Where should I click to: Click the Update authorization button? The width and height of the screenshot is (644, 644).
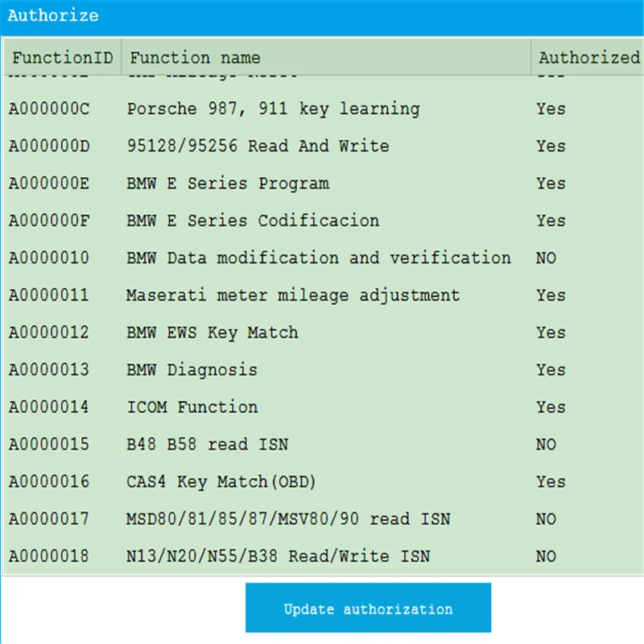point(368,608)
